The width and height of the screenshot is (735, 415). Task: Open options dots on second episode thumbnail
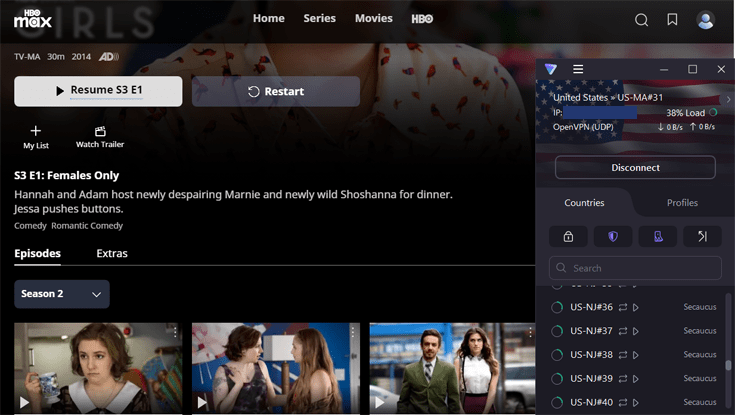coord(353,332)
